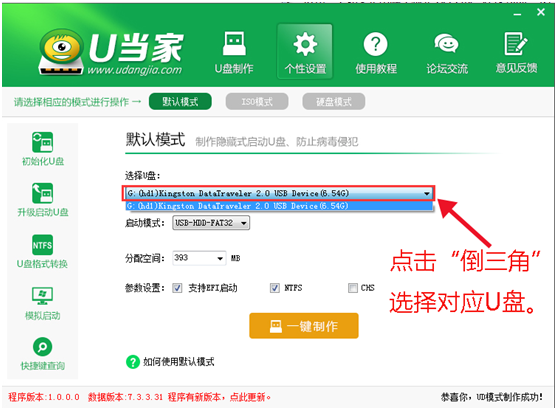Image resolution: width=557 pixels, height=410 pixels.
Task: Click 数据版本:7.3.3.31 status text
Action: (125, 397)
